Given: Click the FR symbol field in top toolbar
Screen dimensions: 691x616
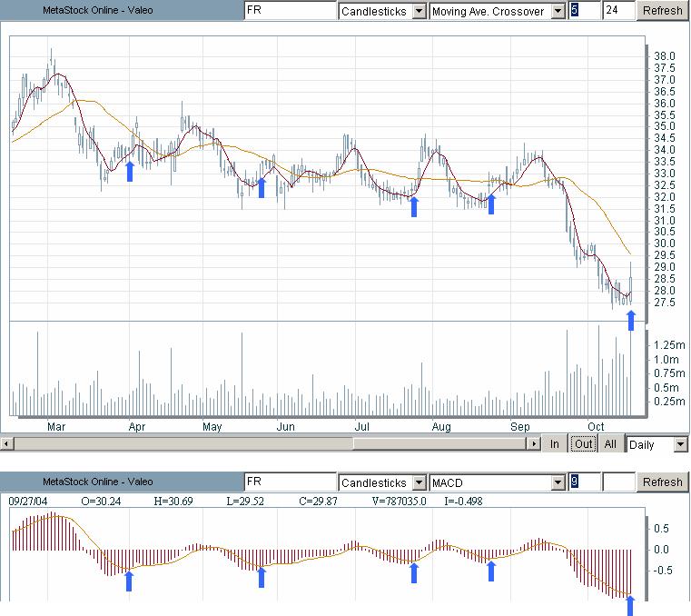Looking at the screenshot, I should tap(290, 11).
